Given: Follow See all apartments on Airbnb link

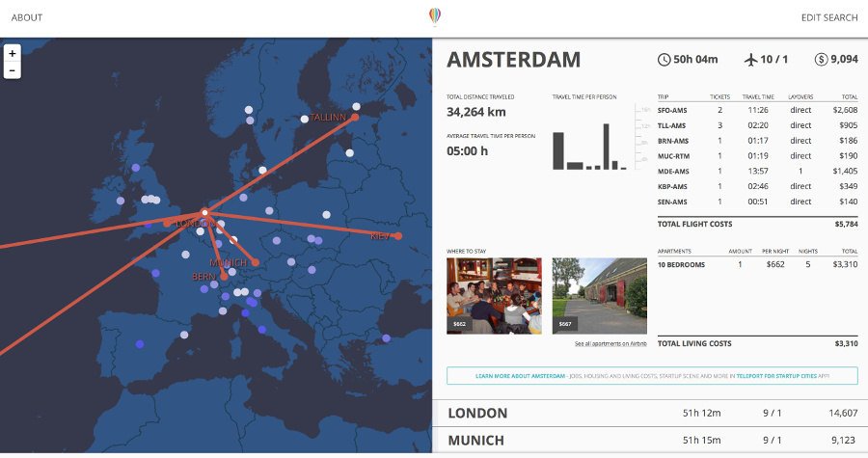Looking at the screenshot, I should click(x=610, y=343).
